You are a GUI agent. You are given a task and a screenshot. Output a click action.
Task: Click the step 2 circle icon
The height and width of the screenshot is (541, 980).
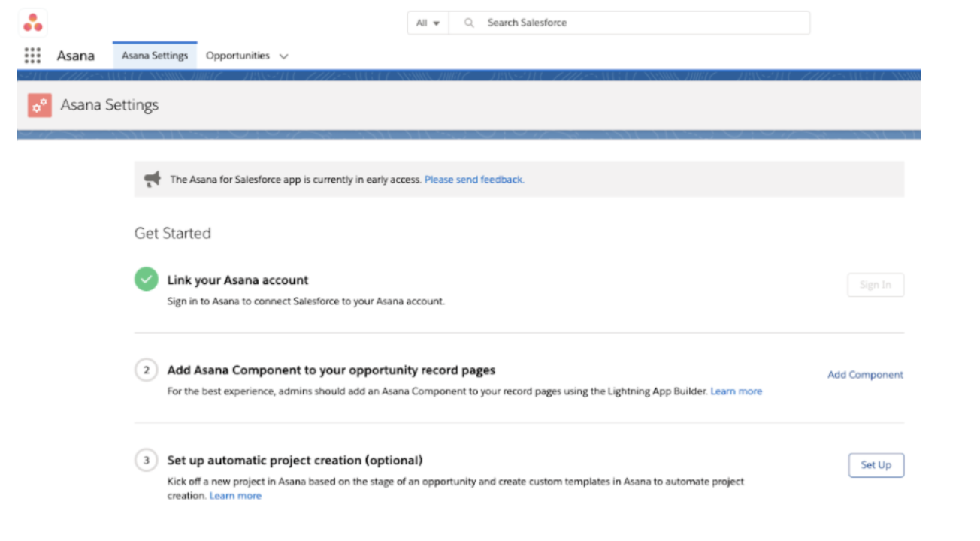coord(147,370)
